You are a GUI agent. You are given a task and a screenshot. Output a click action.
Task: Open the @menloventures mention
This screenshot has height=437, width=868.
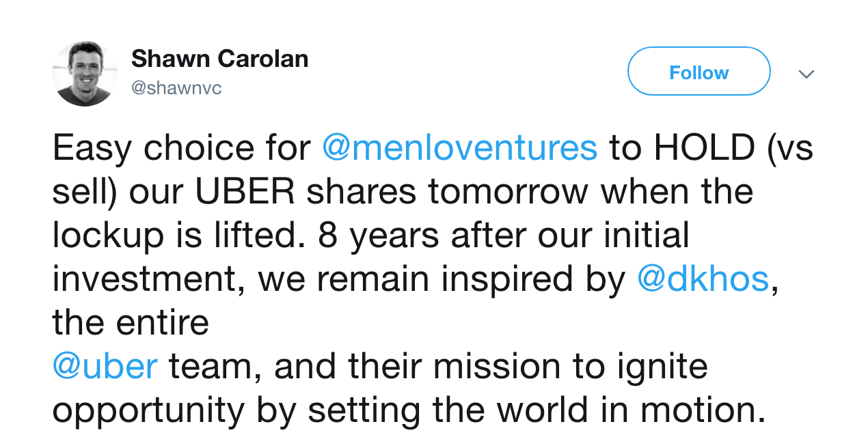[459, 148]
